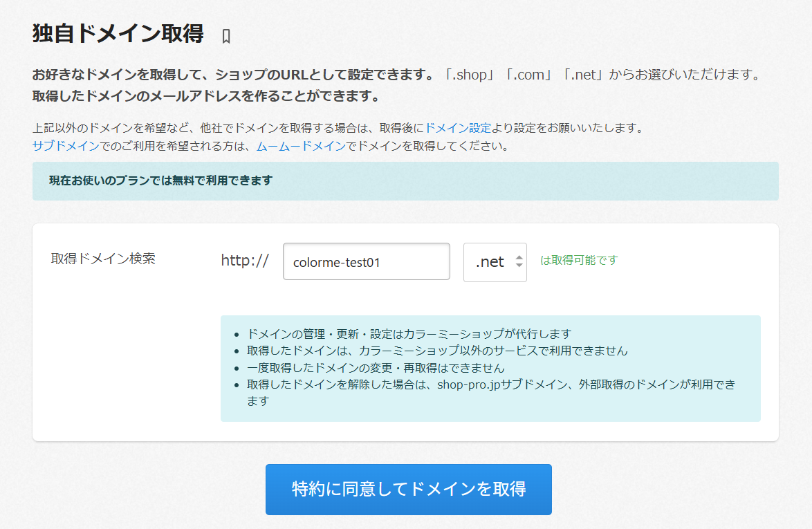The height and width of the screenshot is (529, 812).
Task: Open the ドメイン設定 link
Action: [457, 128]
